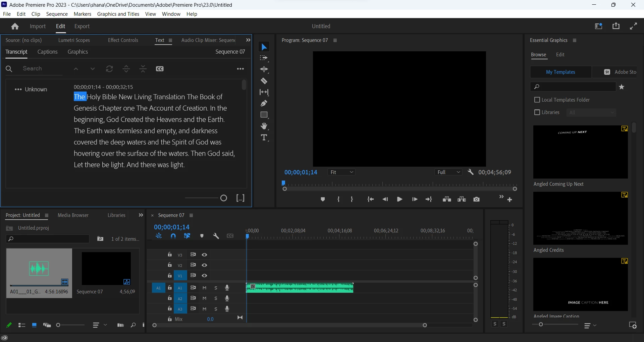The height and width of the screenshot is (342, 644).
Task: Click favorites star in Essential Graphics
Action: 622,87
